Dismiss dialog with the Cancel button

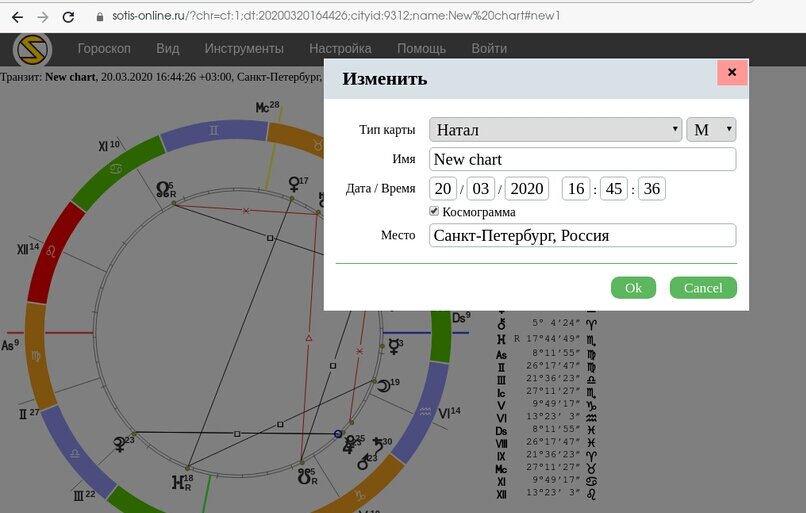point(703,288)
